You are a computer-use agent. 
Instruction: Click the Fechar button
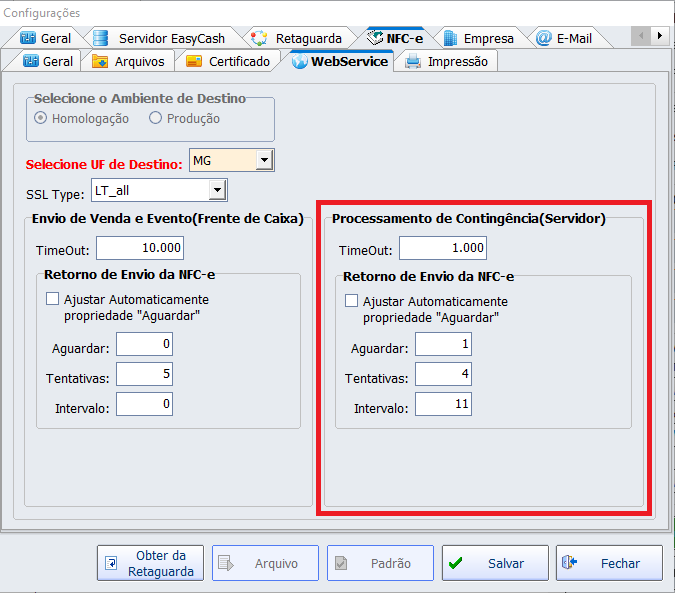[609, 563]
